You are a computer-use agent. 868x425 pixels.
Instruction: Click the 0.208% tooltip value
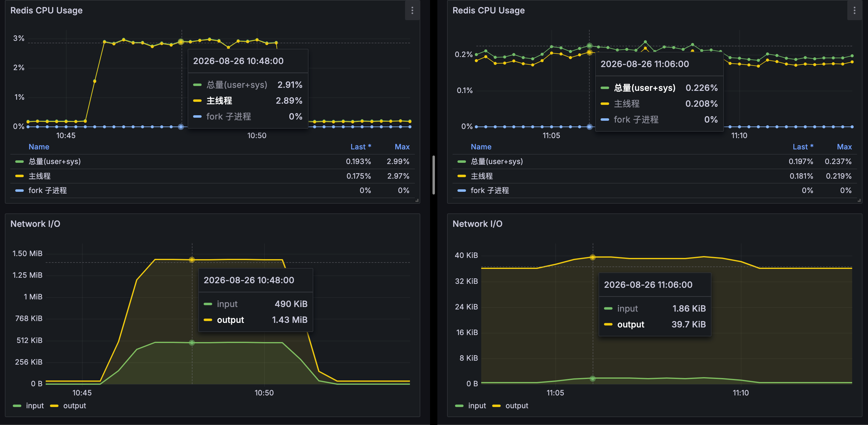coord(701,104)
